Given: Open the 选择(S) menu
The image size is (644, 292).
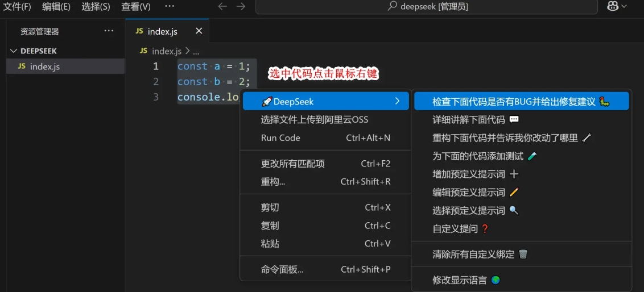Looking at the screenshot, I should tap(96, 7).
